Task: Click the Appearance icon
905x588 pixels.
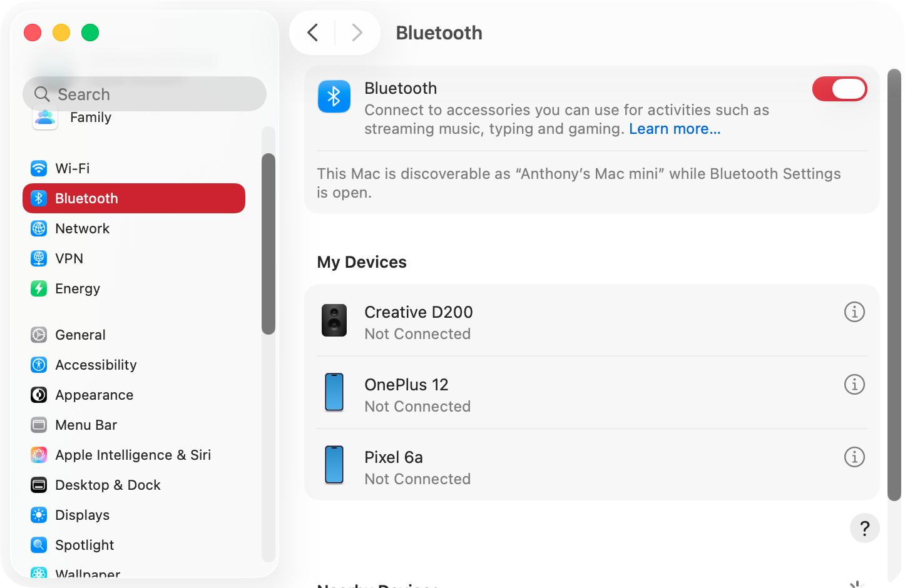Action: 39,395
